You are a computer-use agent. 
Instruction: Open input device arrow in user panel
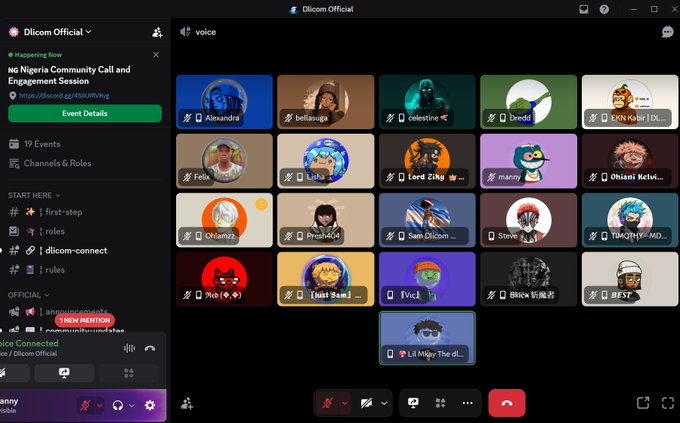point(99,405)
